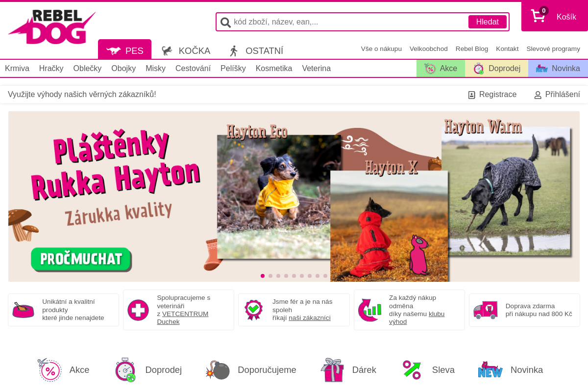Image resolution: width=588 pixels, height=392 pixels.
Task: Click the walking person icon beside OSTATNÍ
Action: point(234,50)
